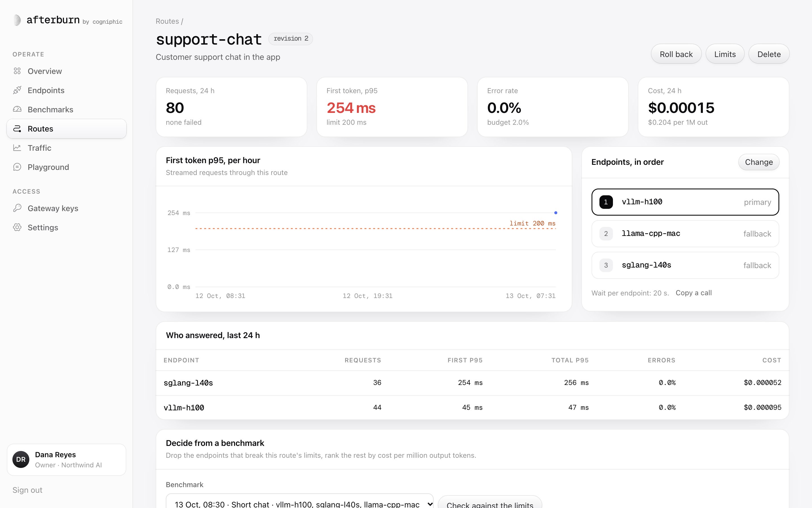Click the afterburn logo icon

coord(17,20)
